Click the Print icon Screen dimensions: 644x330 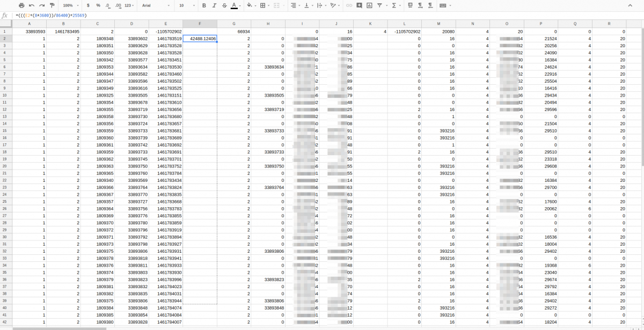point(21,5)
